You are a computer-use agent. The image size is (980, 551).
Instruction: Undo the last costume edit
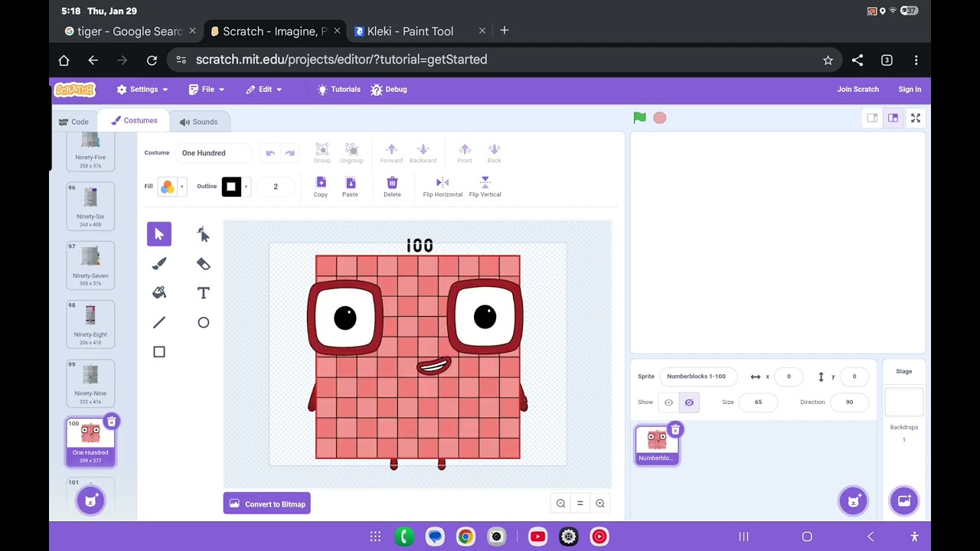(x=270, y=153)
